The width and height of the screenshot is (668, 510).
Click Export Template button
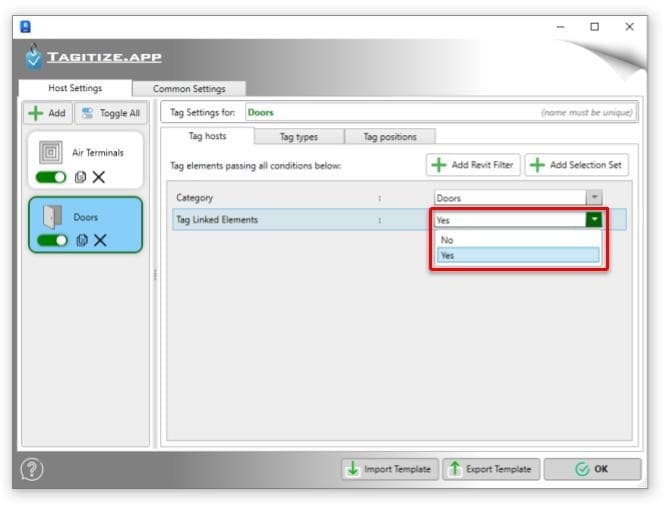pyautogui.click(x=491, y=469)
